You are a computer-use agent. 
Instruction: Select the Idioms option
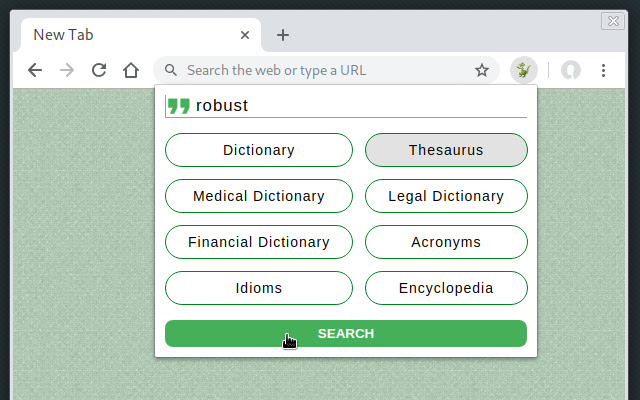[259, 288]
